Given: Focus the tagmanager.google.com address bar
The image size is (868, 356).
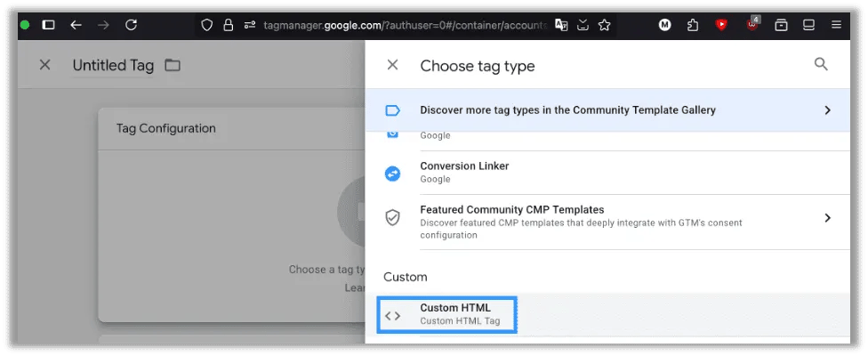Looking at the screenshot, I should (x=406, y=26).
